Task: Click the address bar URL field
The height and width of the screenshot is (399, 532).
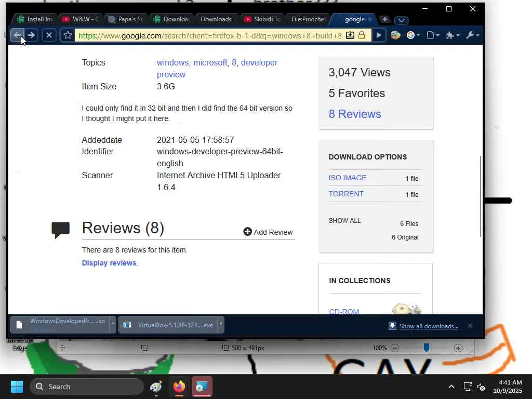Action: coord(210,35)
